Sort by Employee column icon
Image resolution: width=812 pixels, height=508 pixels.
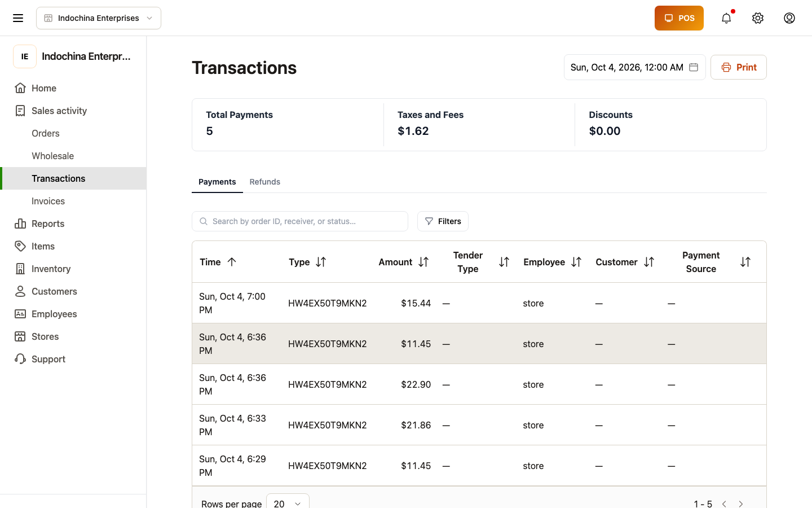click(x=576, y=262)
